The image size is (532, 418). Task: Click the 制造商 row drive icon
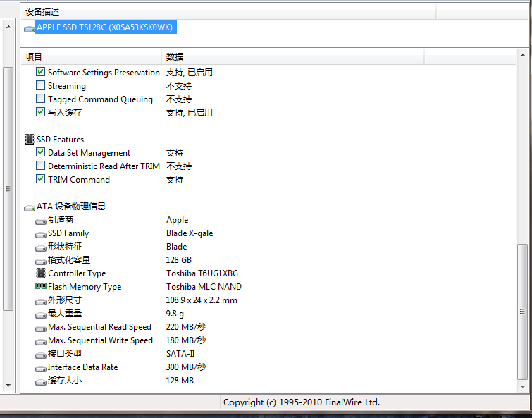[x=41, y=221]
